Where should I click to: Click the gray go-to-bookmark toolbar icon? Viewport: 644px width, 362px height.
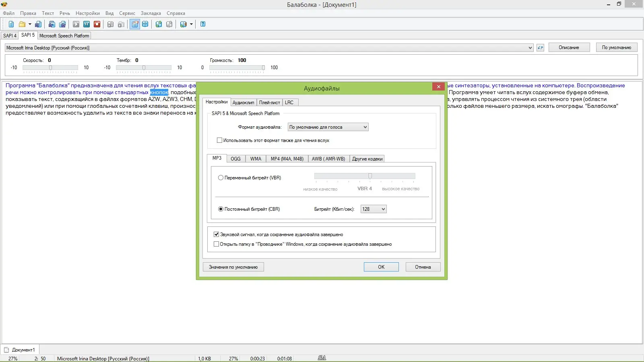tap(169, 24)
